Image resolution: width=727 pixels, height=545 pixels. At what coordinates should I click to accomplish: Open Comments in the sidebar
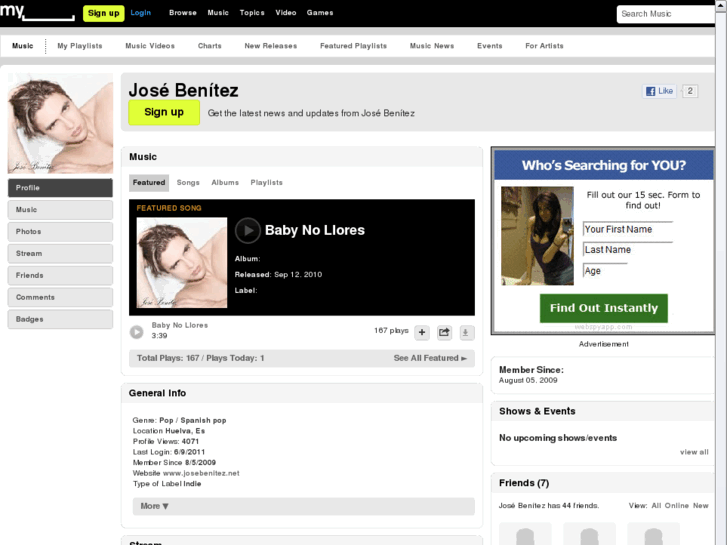click(60, 297)
